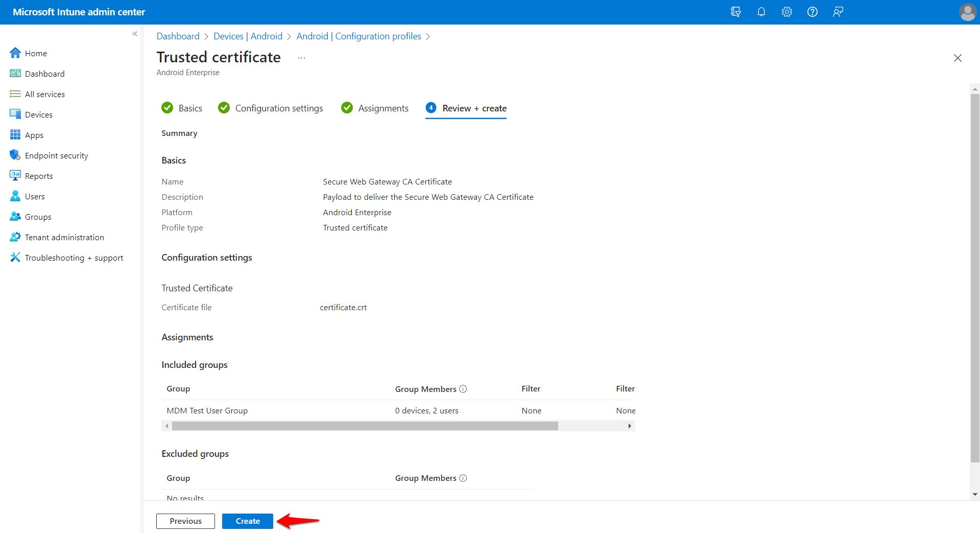Go to the Configuration settings step
This screenshot has width=980, height=533.
270,108
